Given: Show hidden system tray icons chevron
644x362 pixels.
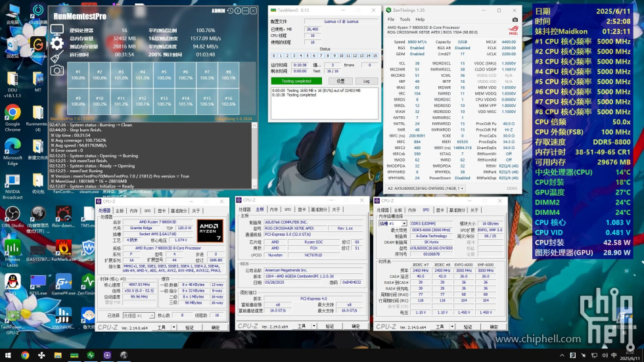Looking at the screenshot, I should tap(562, 355).
